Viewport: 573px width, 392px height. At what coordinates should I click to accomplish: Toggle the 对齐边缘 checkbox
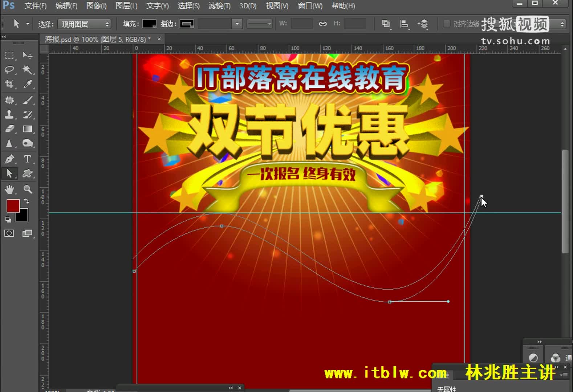pos(447,24)
